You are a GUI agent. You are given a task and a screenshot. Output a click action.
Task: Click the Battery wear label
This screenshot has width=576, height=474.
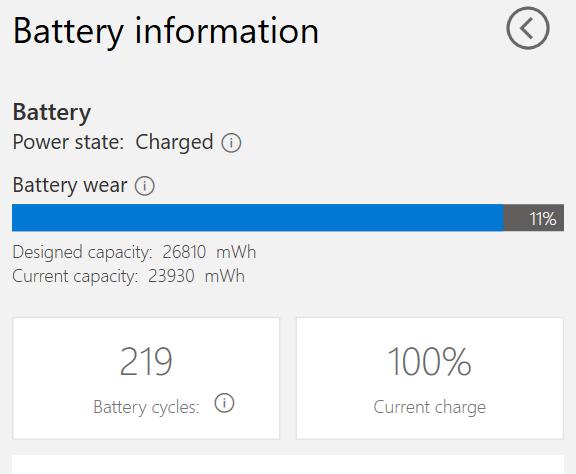[70, 185]
